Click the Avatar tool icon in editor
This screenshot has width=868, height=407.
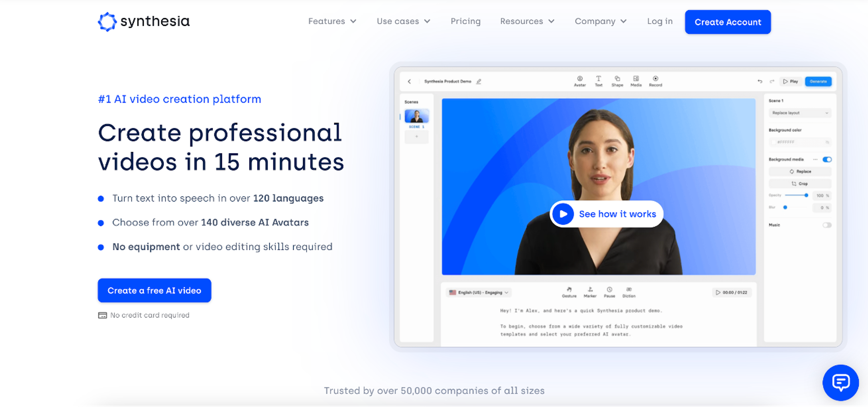click(580, 79)
